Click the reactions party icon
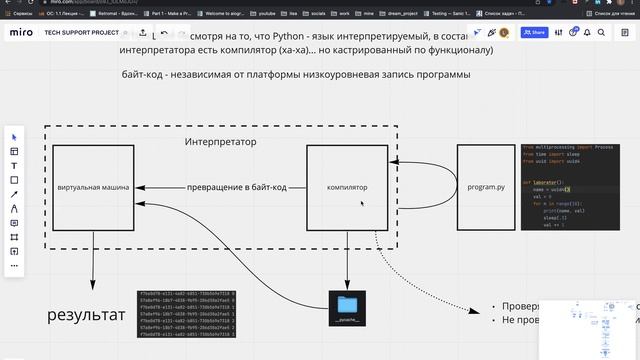Image resolution: width=640 pixels, height=360 pixels. [492, 32]
